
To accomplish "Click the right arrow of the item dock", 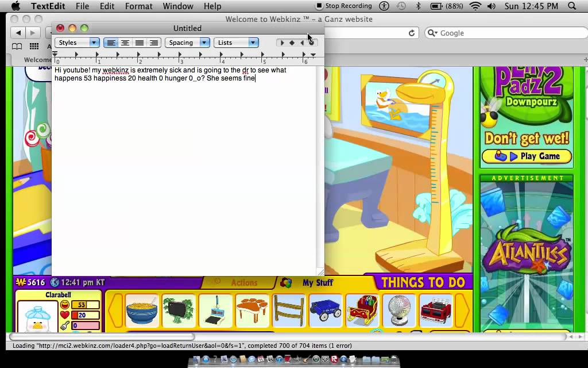I will 463,310.
